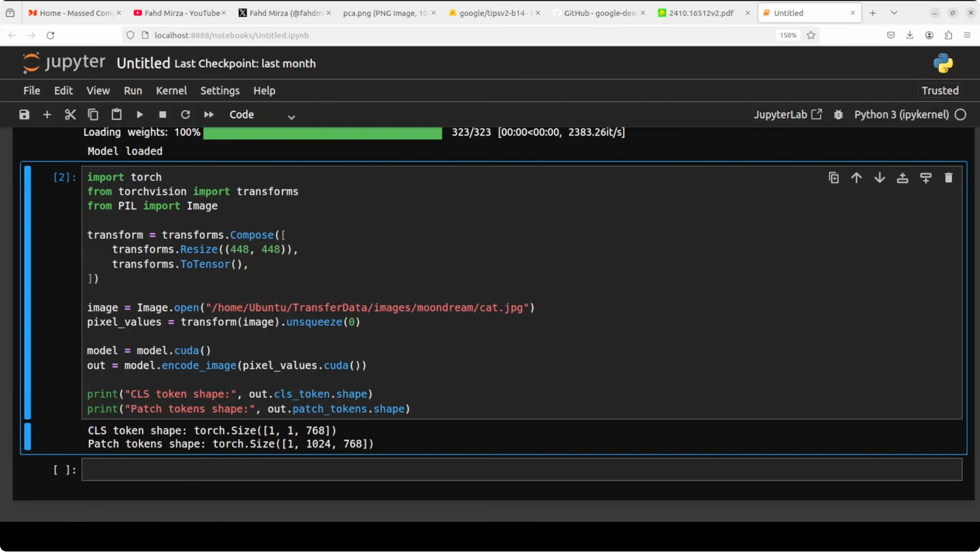
Task: Delete the active cell with the trash icon
Action: click(x=948, y=178)
